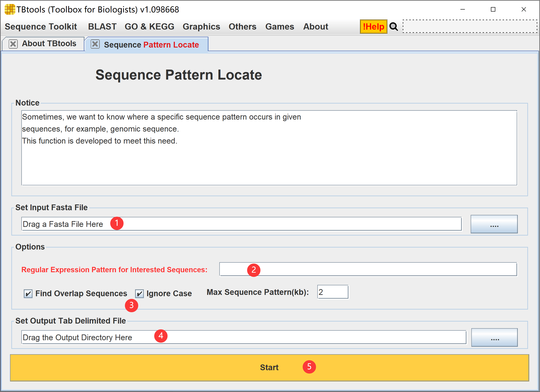The width and height of the screenshot is (540, 392).
Task: Close the Sequence Pattern Locate tab
Action: click(95, 44)
